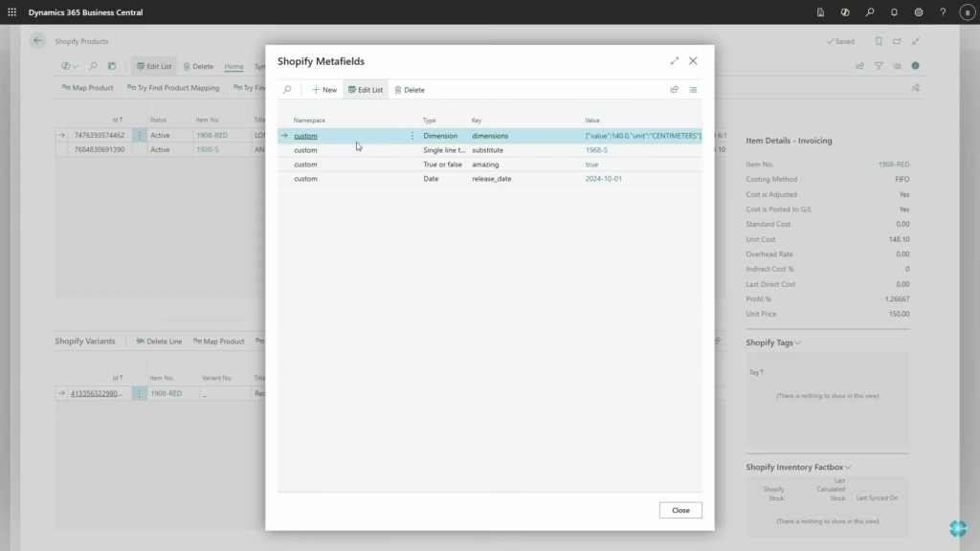Close the dialog with the Close button

(680, 510)
